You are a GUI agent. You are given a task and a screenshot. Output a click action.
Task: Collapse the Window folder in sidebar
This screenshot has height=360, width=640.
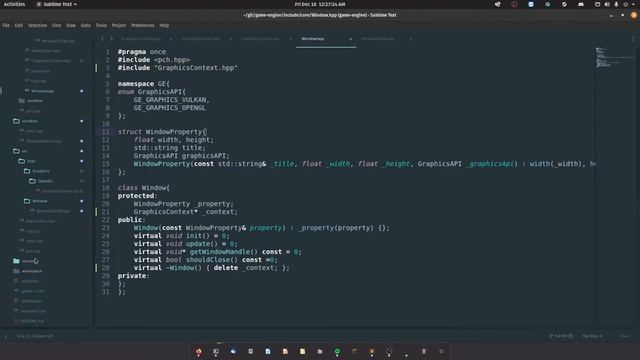coord(40,201)
